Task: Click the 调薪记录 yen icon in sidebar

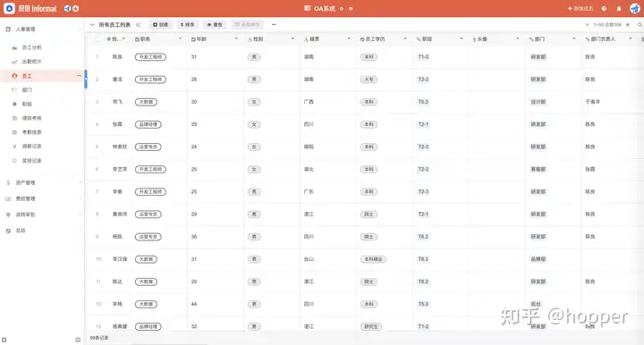Action: 14,146
